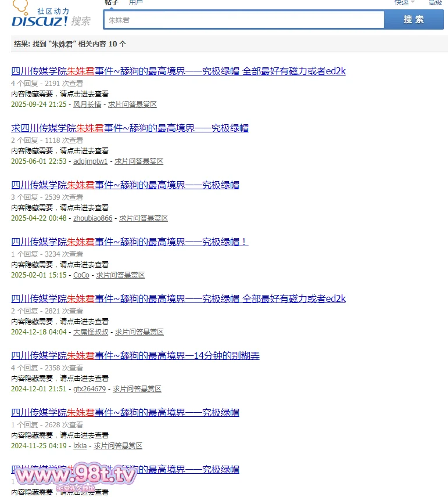Switch to the 帖子 search tab
Screen dimensions: 448x497
click(x=112, y=3)
